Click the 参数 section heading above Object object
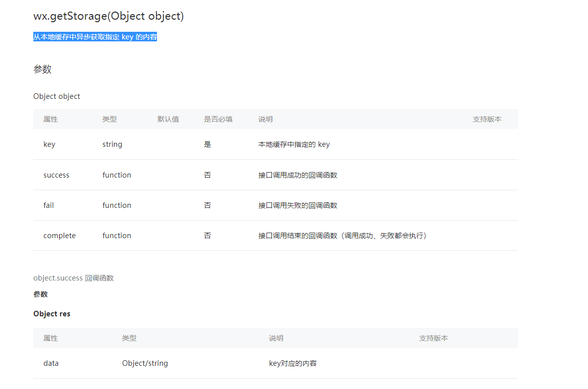Image resolution: width=588 pixels, height=389 pixels. point(42,69)
